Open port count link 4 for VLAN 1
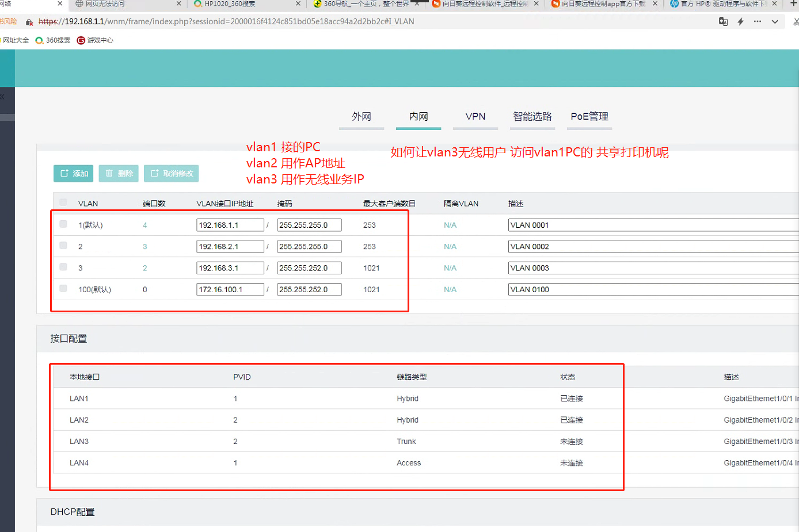 point(145,225)
